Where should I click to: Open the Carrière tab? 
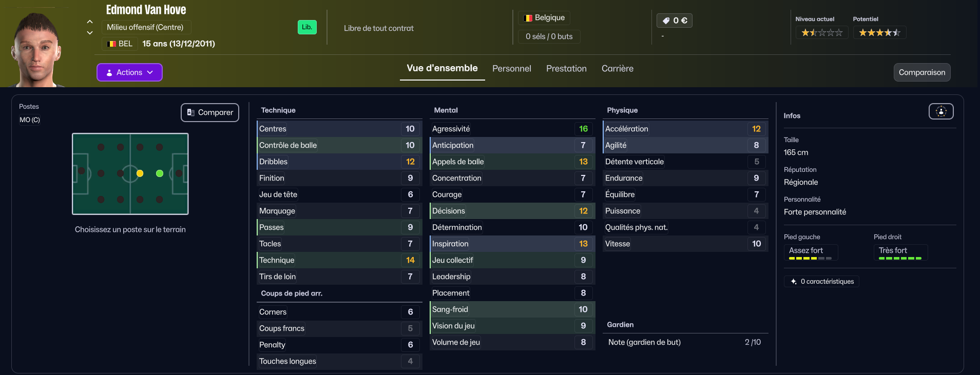617,69
